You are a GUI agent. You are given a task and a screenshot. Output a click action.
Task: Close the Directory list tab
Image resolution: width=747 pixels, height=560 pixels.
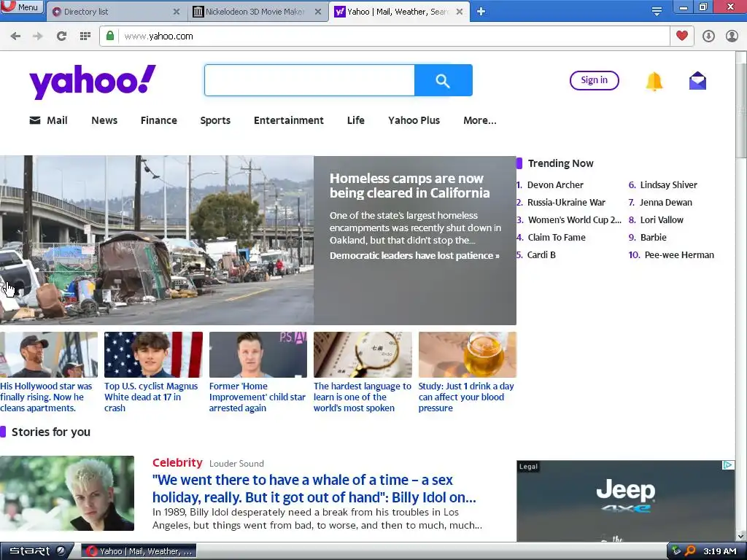tap(177, 12)
